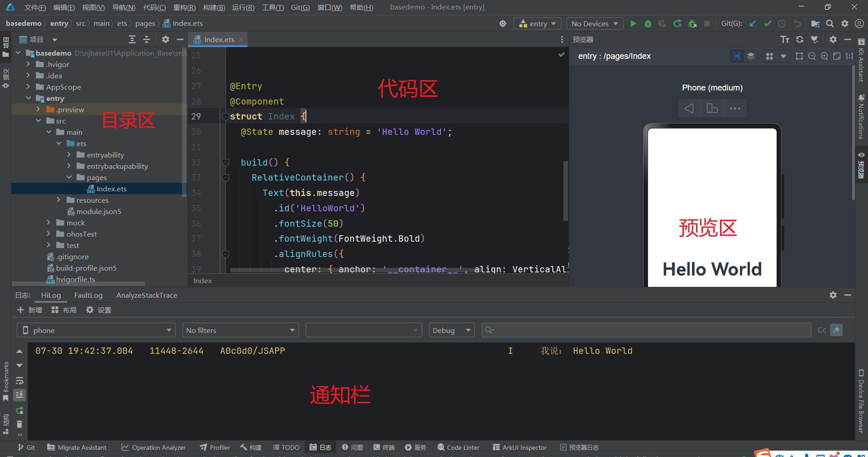Click the previewer plug debug icon

pyautogui.click(x=814, y=39)
